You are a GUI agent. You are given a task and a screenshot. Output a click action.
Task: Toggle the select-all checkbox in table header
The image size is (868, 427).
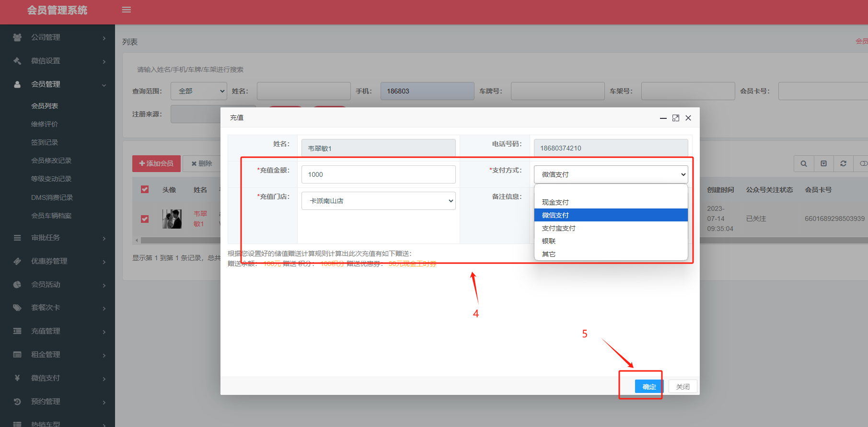point(145,189)
